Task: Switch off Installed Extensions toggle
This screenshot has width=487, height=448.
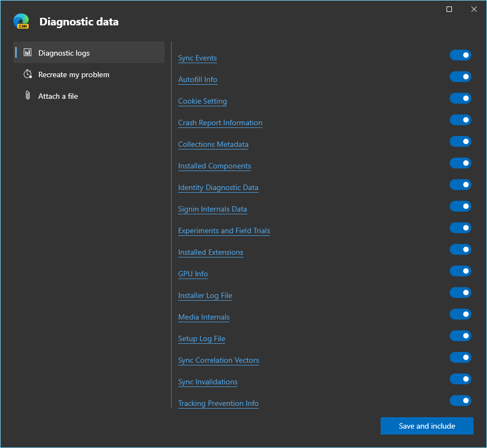Action: pyautogui.click(x=461, y=249)
